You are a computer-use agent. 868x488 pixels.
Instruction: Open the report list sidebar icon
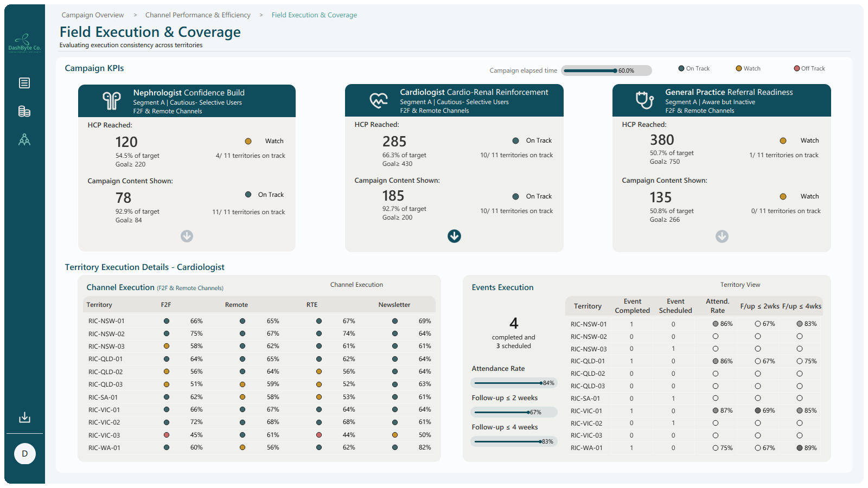[x=24, y=83]
